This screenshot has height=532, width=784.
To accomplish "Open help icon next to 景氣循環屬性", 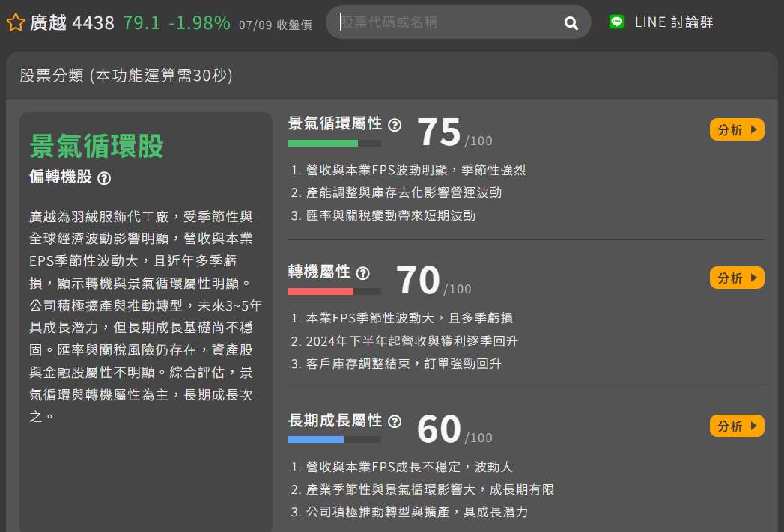I will [x=395, y=125].
